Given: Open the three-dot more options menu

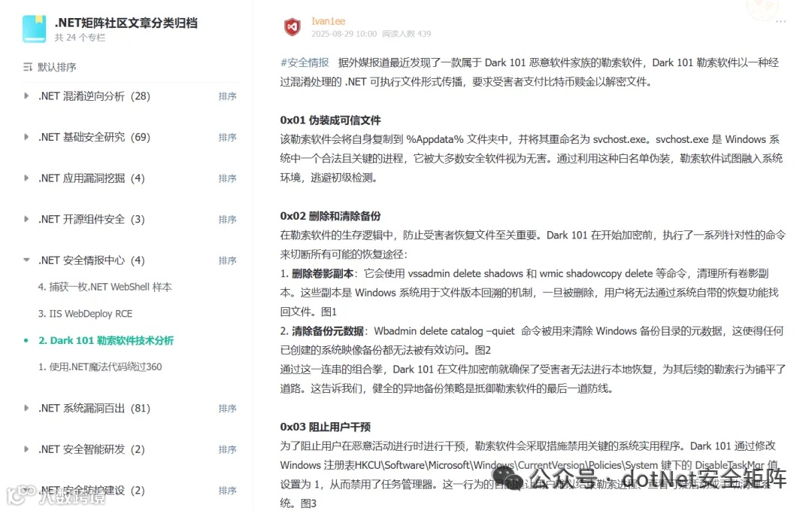Looking at the screenshot, I should point(780,21).
